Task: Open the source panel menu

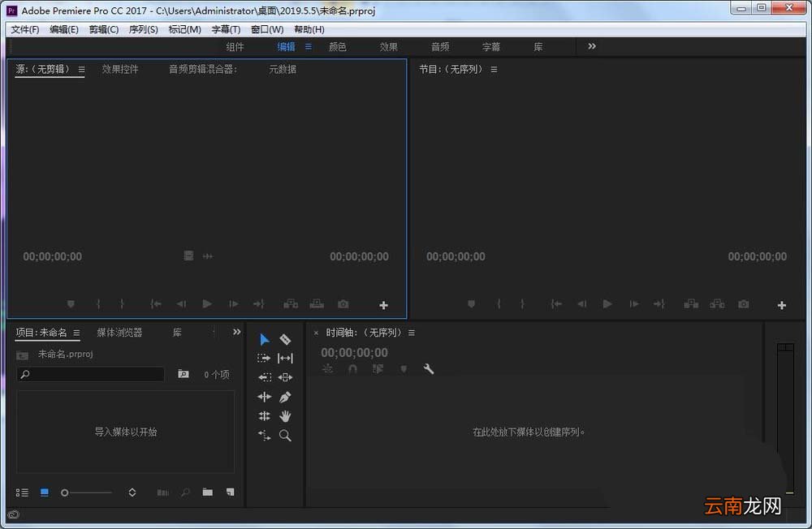Action: [x=81, y=69]
